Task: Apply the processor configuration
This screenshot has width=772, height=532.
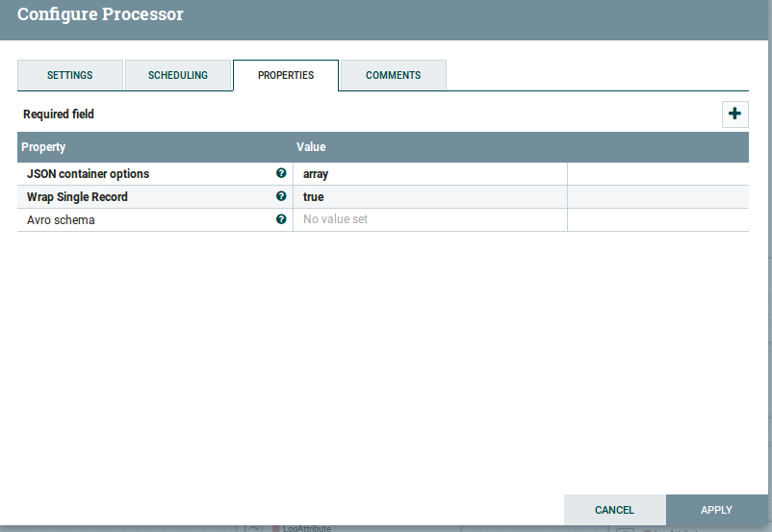Action: point(716,510)
